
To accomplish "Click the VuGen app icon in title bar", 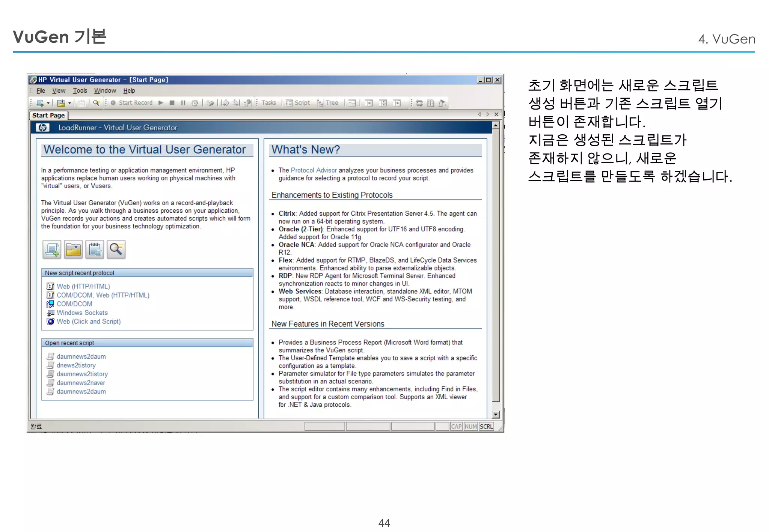I will (x=33, y=80).
